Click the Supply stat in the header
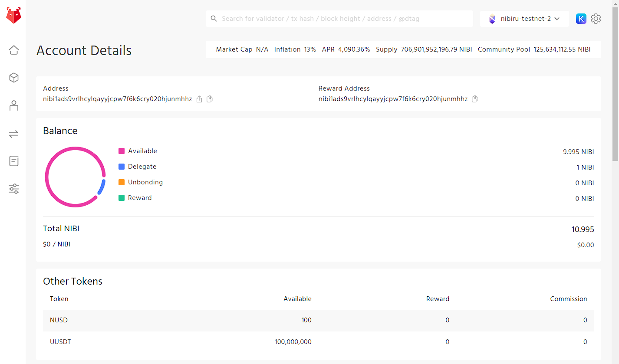Viewport: 619px width, 364px height. [x=424, y=49]
